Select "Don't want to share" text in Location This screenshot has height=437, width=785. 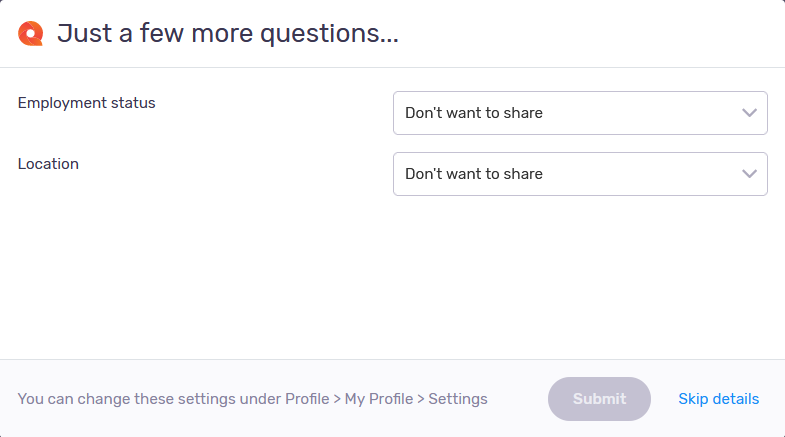[x=474, y=174]
